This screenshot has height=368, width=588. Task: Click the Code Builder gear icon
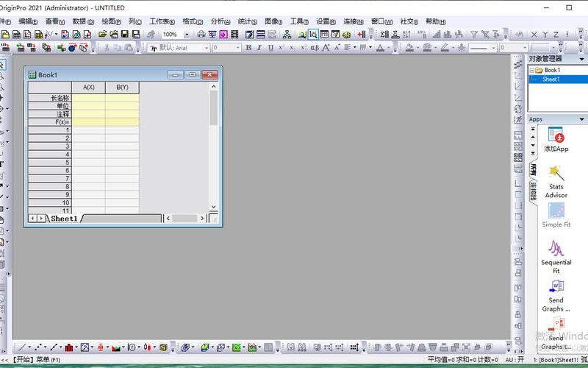[346, 35]
